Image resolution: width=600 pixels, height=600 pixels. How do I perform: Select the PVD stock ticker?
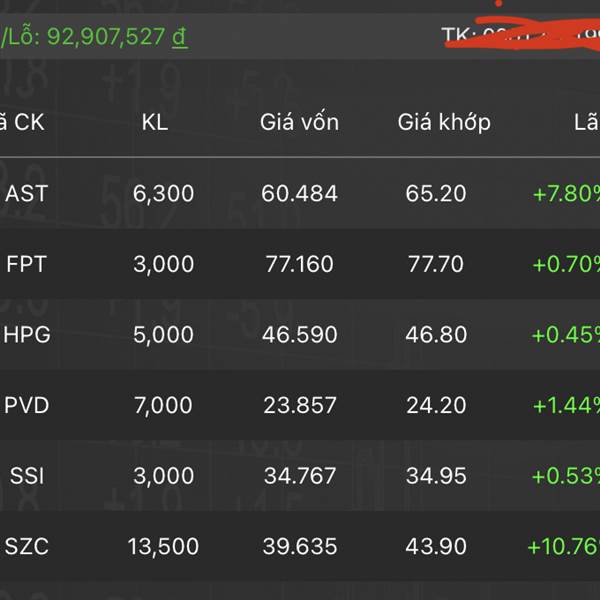pos(26,406)
